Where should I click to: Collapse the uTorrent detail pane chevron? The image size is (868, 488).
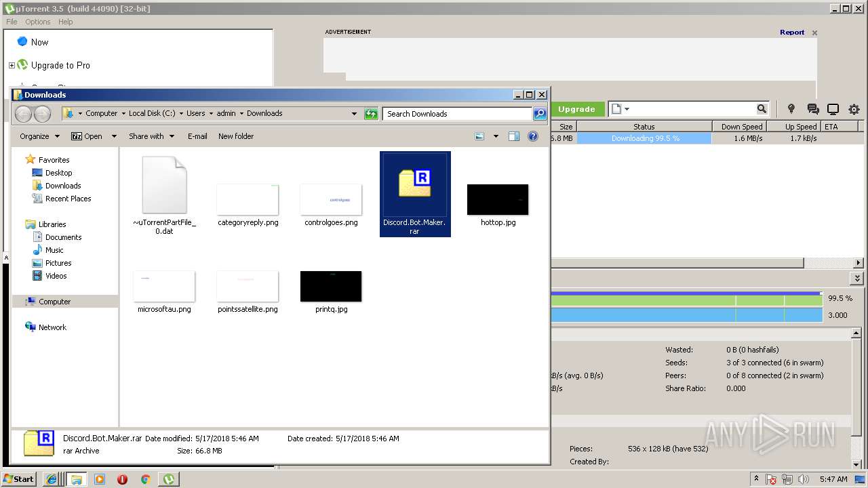[x=858, y=279]
